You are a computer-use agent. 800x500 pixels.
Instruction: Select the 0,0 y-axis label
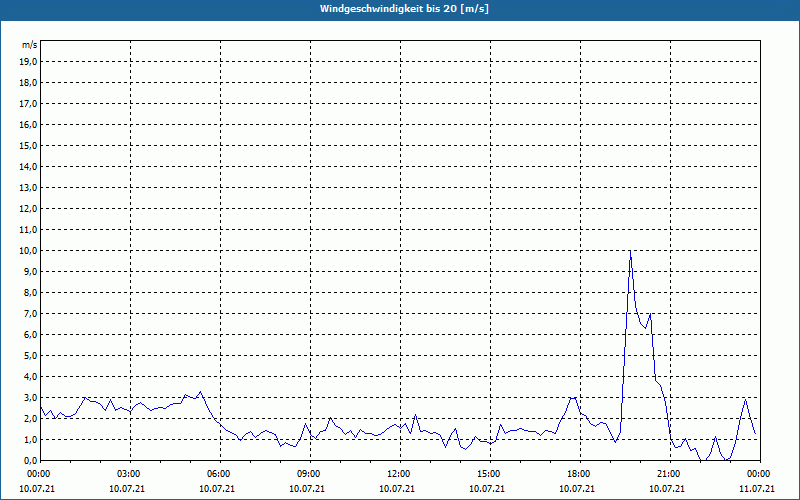(x=30, y=460)
